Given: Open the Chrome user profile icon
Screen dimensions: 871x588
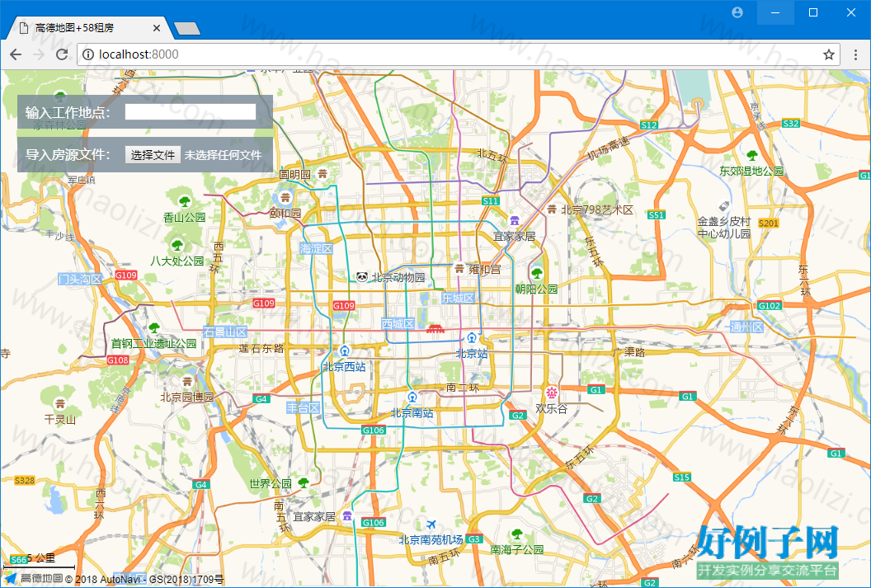Looking at the screenshot, I should tap(737, 12).
